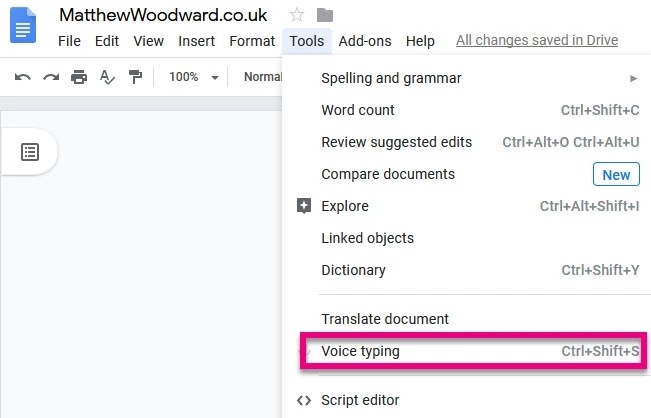Open the move-to-folder icon
Image resolution: width=651 pixels, height=418 pixels.
coord(325,15)
